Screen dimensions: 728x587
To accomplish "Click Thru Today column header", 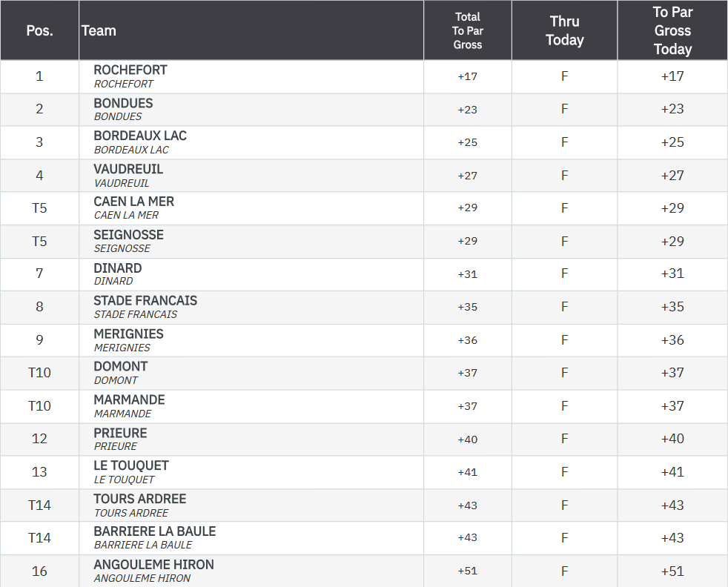I will [565, 30].
